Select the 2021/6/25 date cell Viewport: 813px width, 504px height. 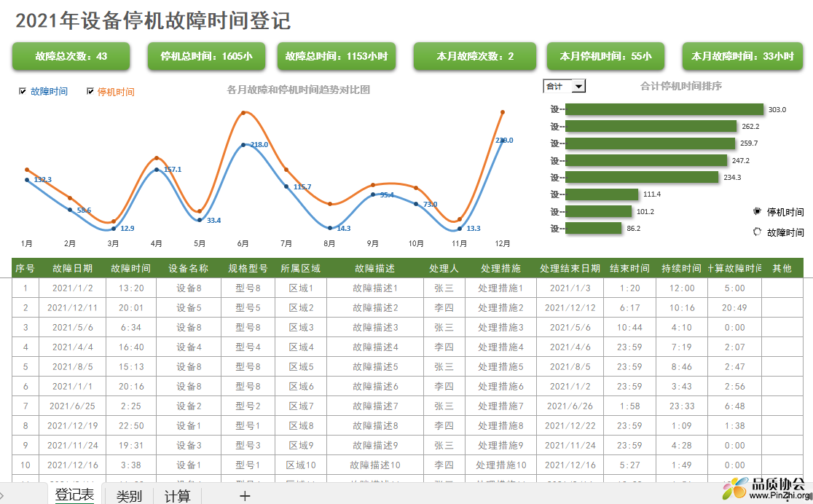(73, 406)
